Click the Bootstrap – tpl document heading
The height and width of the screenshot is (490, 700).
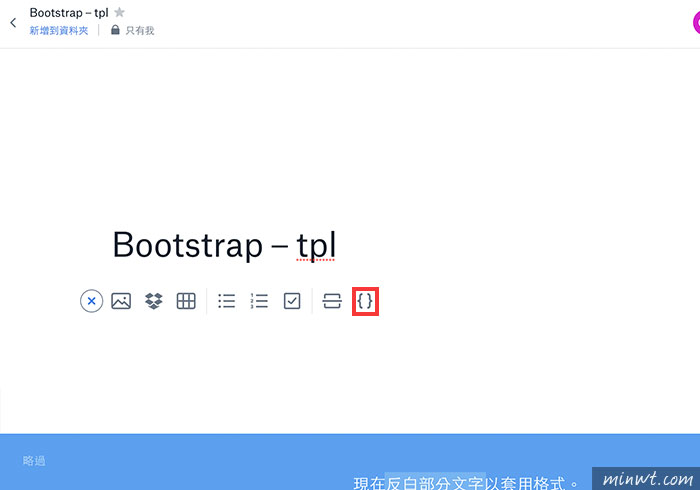tap(224, 245)
